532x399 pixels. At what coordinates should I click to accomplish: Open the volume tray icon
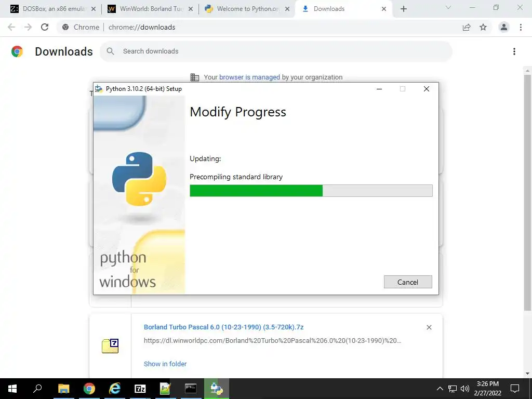[x=465, y=389]
